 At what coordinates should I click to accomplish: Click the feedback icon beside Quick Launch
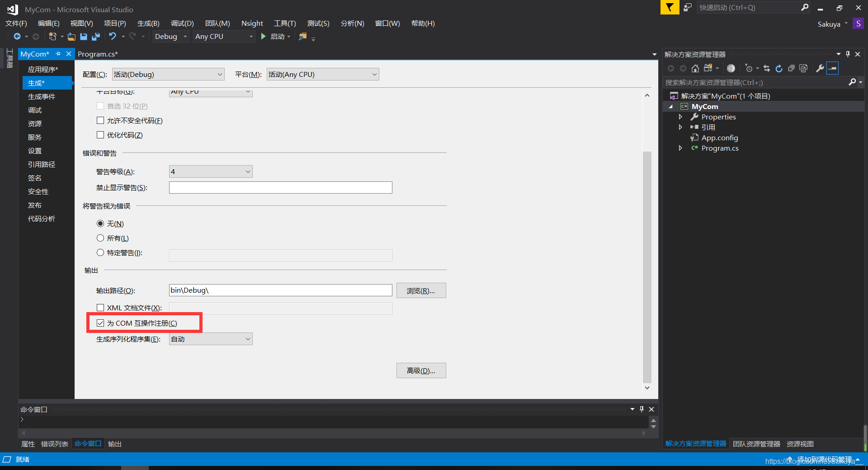coord(688,7)
